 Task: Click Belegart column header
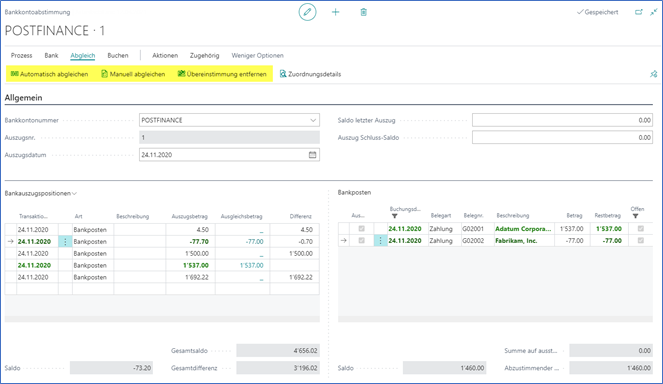point(441,215)
